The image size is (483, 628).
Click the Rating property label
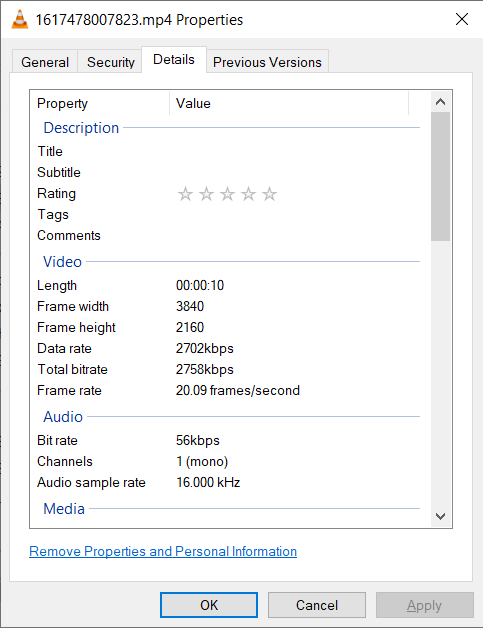point(56,193)
